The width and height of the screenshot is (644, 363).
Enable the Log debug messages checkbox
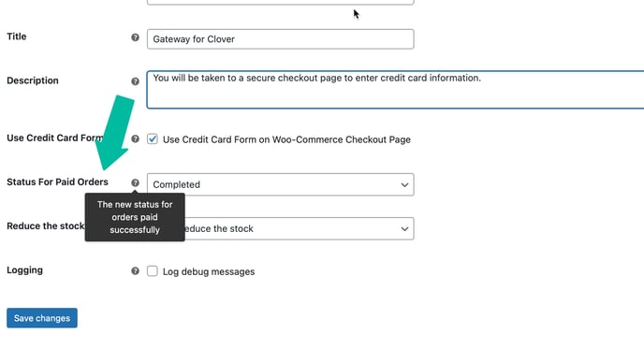coord(153,271)
